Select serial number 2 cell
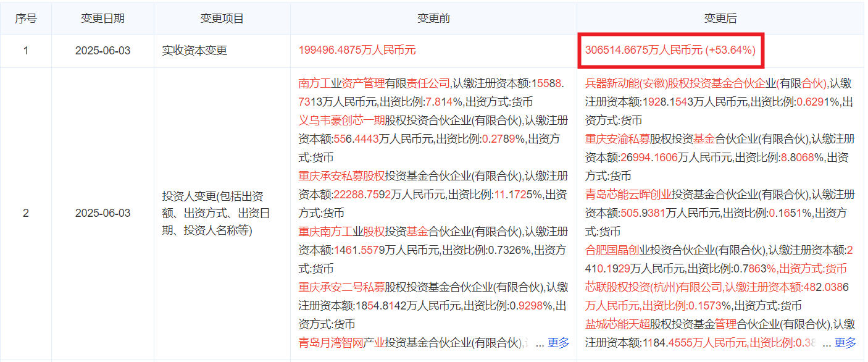The width and height of the screenshot is (868, 362). 26,213
